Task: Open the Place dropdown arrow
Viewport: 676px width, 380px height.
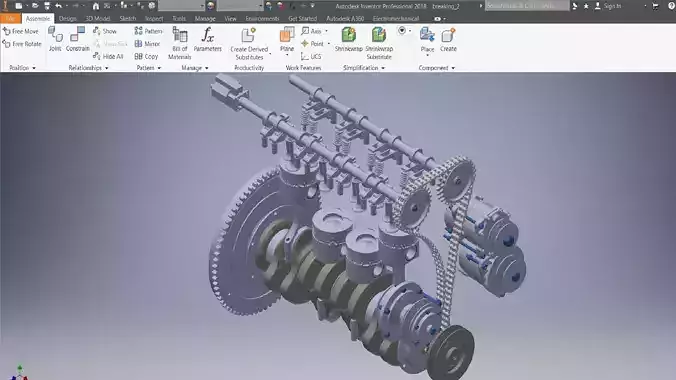Action: (x=427, y=55)
